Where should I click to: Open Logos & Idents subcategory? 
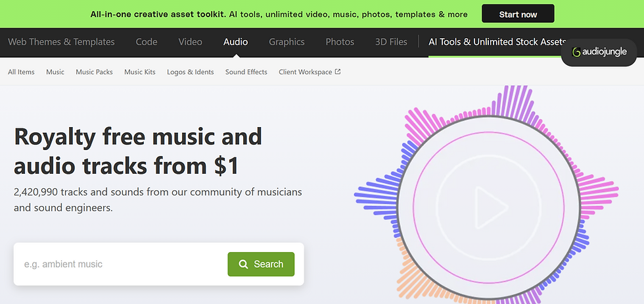coord(190,72)
